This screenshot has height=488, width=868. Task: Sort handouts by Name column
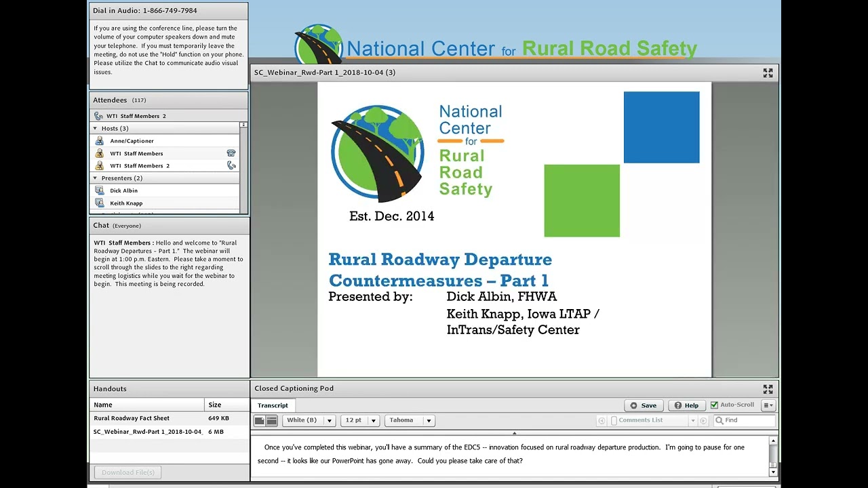(x=147, y=405)
